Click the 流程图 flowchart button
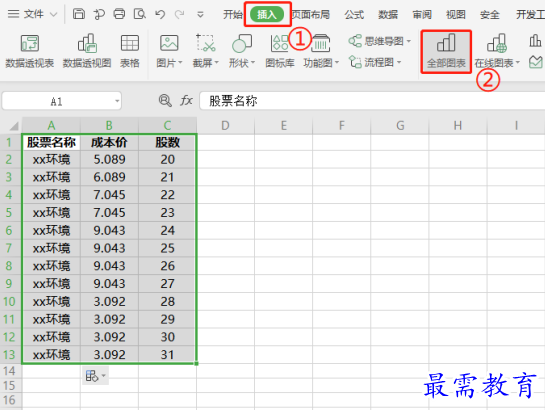 [375, 62]
